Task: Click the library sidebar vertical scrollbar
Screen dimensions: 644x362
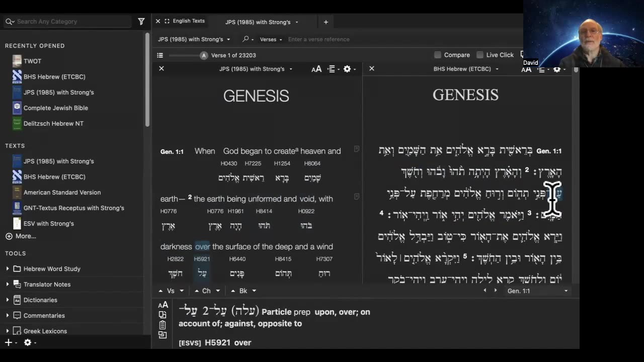Action: point(147,80)
